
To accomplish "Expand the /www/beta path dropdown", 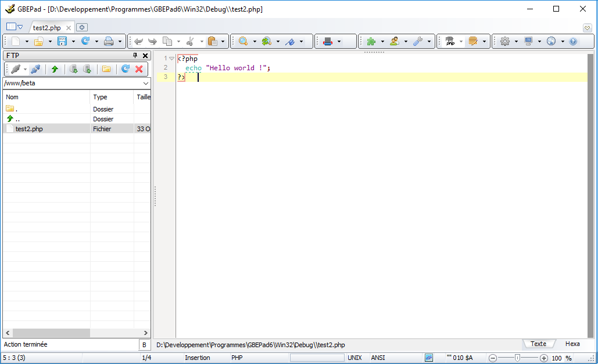I will click(x=146, y=83).
